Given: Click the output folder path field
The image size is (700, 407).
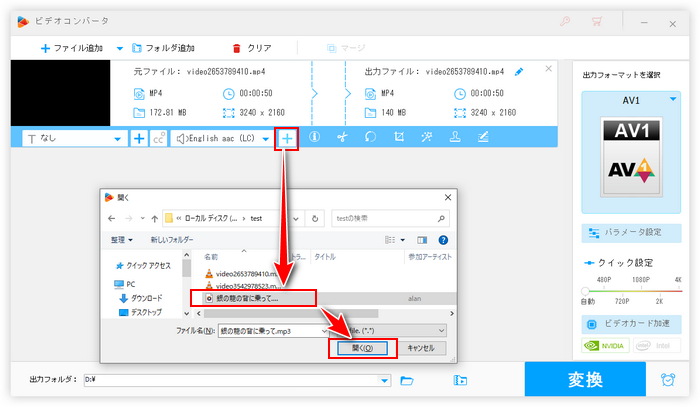Looking at the screenshot, I should point(231,380).
